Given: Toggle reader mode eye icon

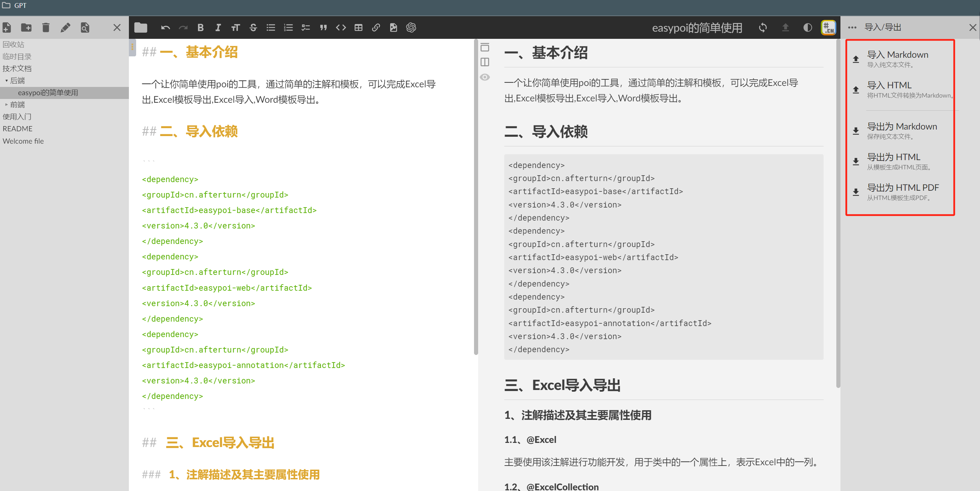Looking at the screenshot, I should [485, 77].
